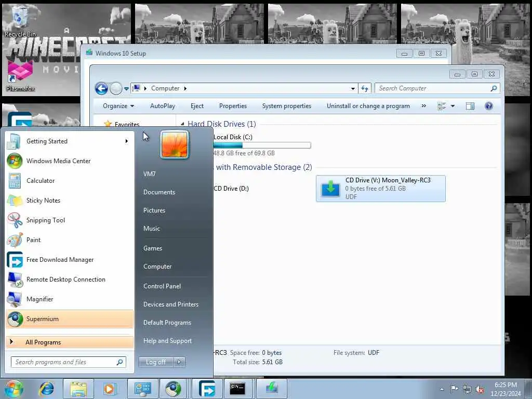Screen dimensions: 532x399
Task: Click Eject in Explorer toolbar
Action: point(197,106)
